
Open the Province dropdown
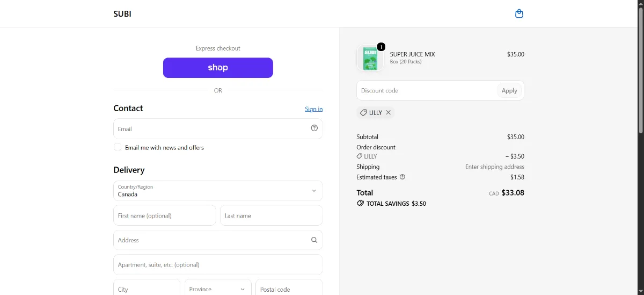pyautogui.click(x=218, y=289)
